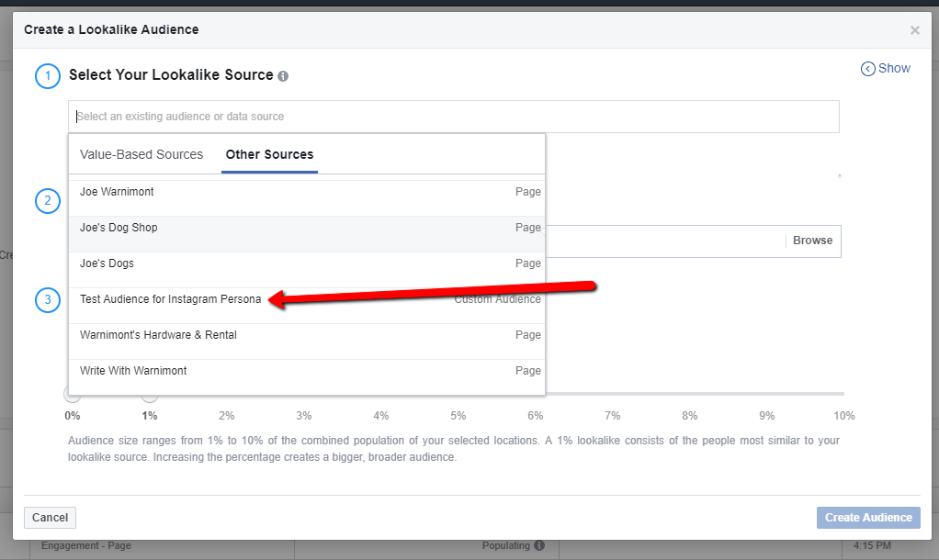Screen dimensions: 939x560
Task: Click the 10% audience size label
Action: [843, 416]
